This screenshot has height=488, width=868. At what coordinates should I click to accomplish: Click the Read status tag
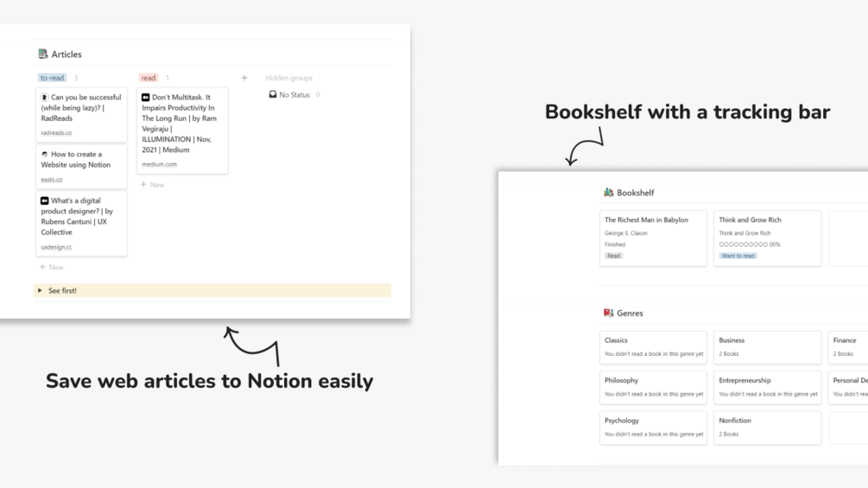coord(614,256)
